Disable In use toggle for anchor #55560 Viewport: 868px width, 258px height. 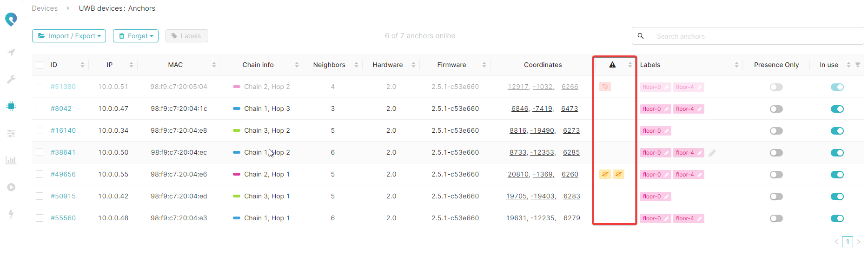837,218
